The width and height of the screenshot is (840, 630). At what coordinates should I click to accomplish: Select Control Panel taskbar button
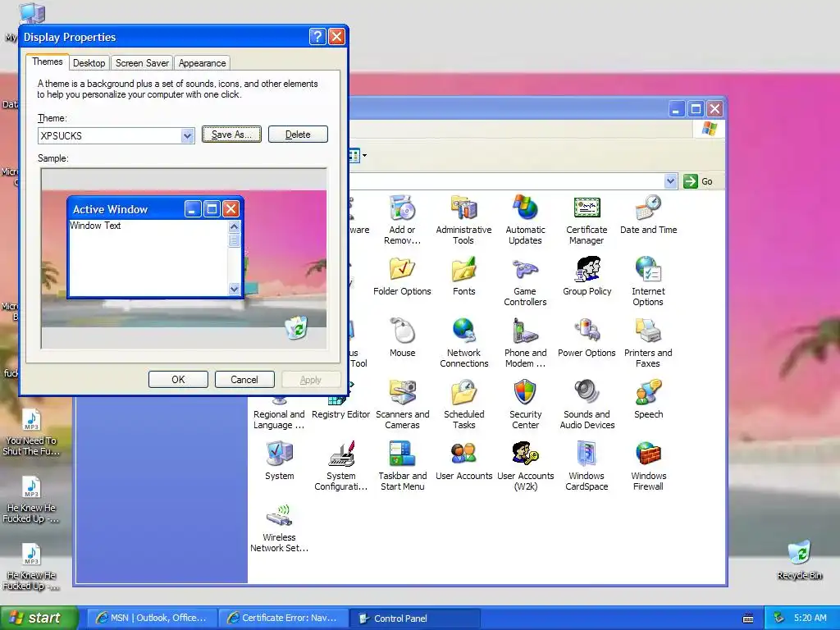click(414, 618)
